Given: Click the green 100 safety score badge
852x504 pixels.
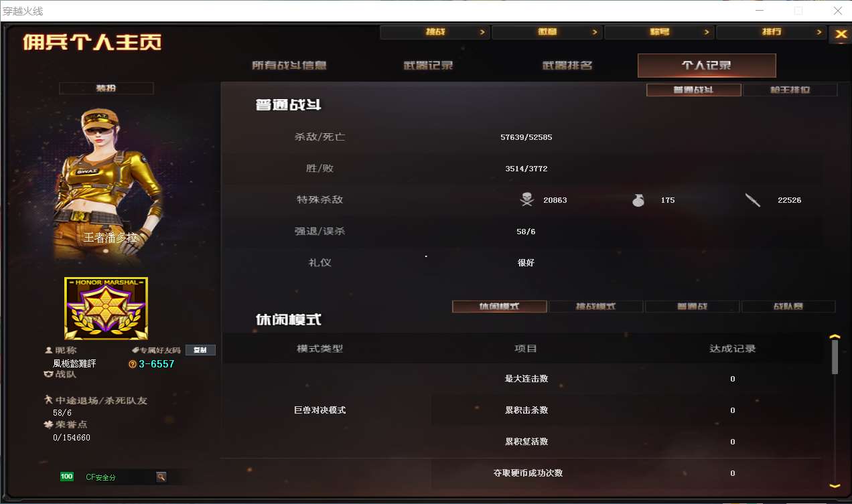Looking at the screenshot, I should coord(67,477).
